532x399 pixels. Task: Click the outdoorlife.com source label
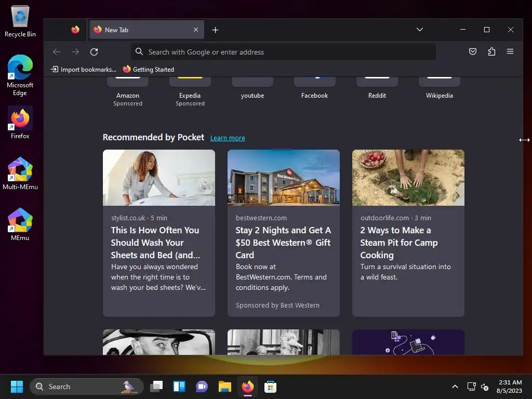[x=384, y=218]
